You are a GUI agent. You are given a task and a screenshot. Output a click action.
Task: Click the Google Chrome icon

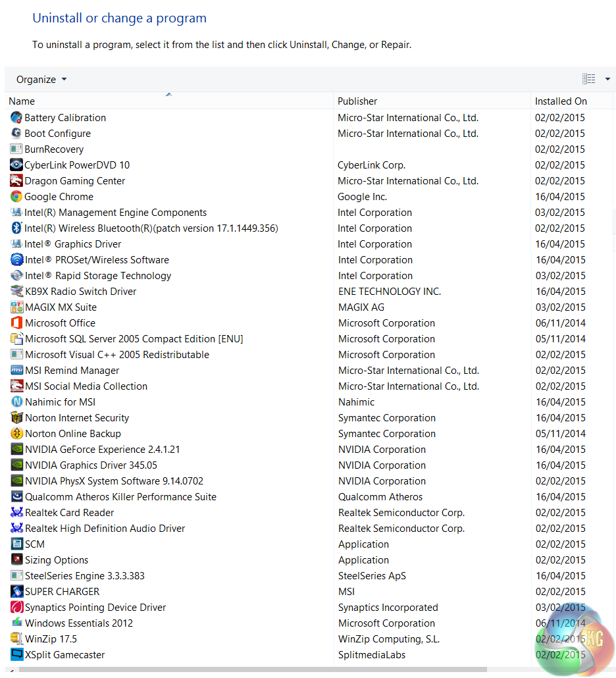16,196
